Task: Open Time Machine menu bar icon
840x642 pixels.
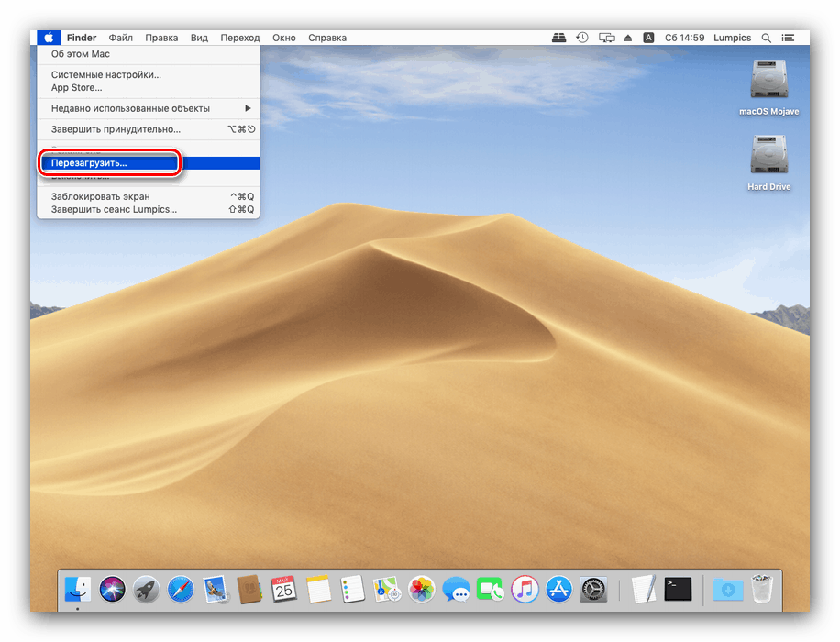Action: [582, 38]
